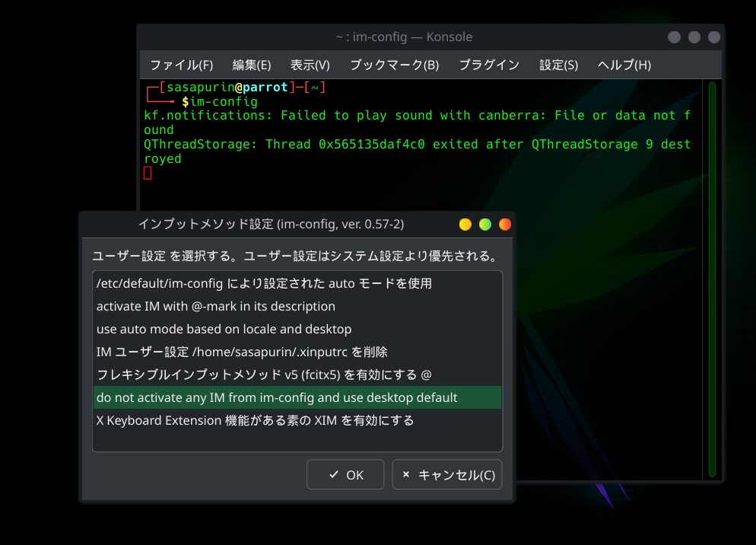The height and width of the screenshot is (545, 756).
Task: Click the インプットメソッド設定 dialog title bar
Action: (x=271, y=224)
